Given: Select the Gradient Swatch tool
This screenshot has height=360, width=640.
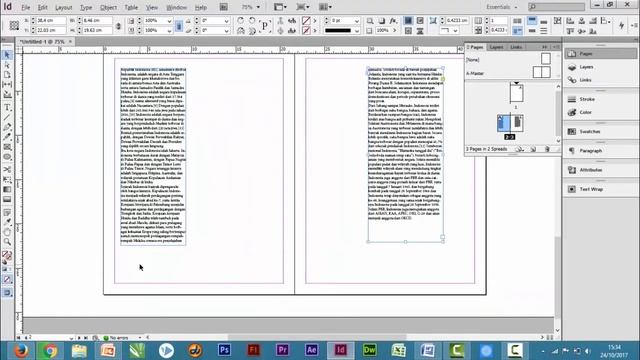Looking at the screenshot, I should point(7,189).
